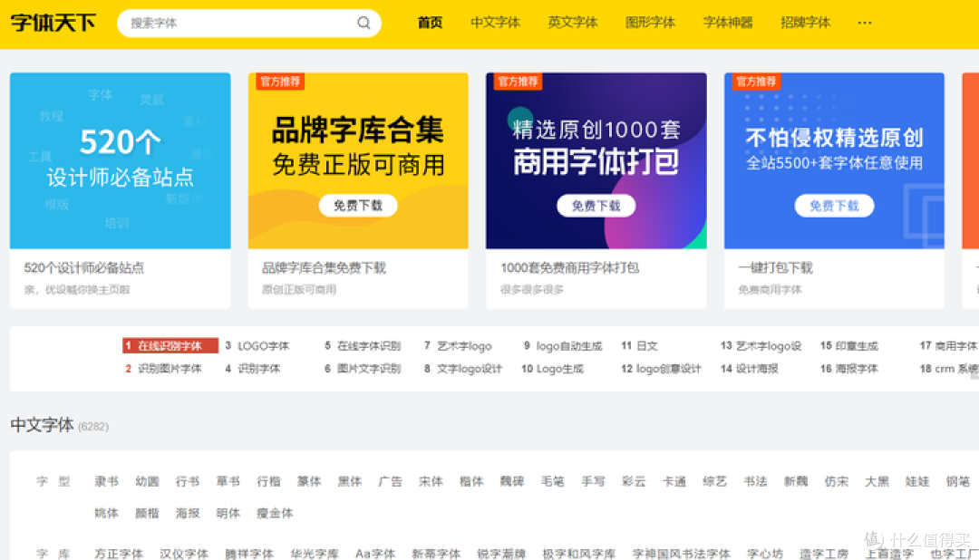Filter by font type 手写

click(593, 481)
